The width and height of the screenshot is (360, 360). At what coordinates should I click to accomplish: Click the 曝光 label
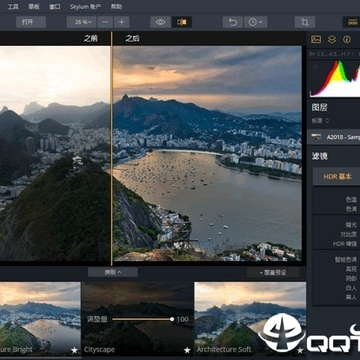click(x=351, y=225)
